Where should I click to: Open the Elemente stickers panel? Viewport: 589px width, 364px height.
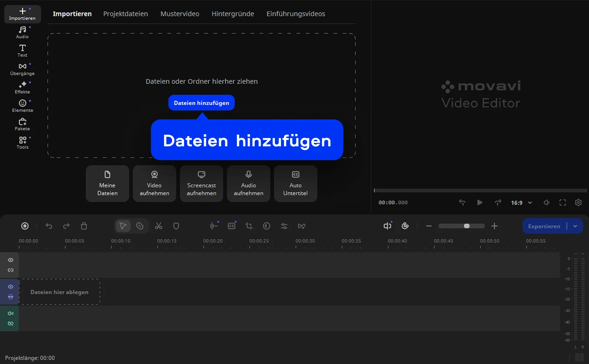[22, 106]
